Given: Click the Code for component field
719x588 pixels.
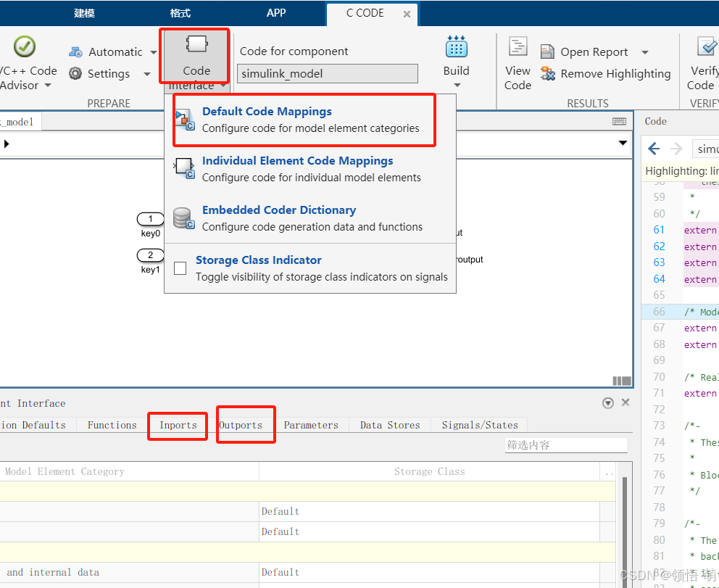Looking at the screenshot, I should point(328,73).
